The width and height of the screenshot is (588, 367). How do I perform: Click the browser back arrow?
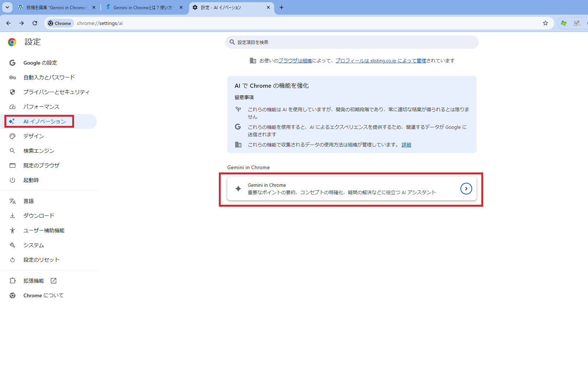tap(8, 23)
